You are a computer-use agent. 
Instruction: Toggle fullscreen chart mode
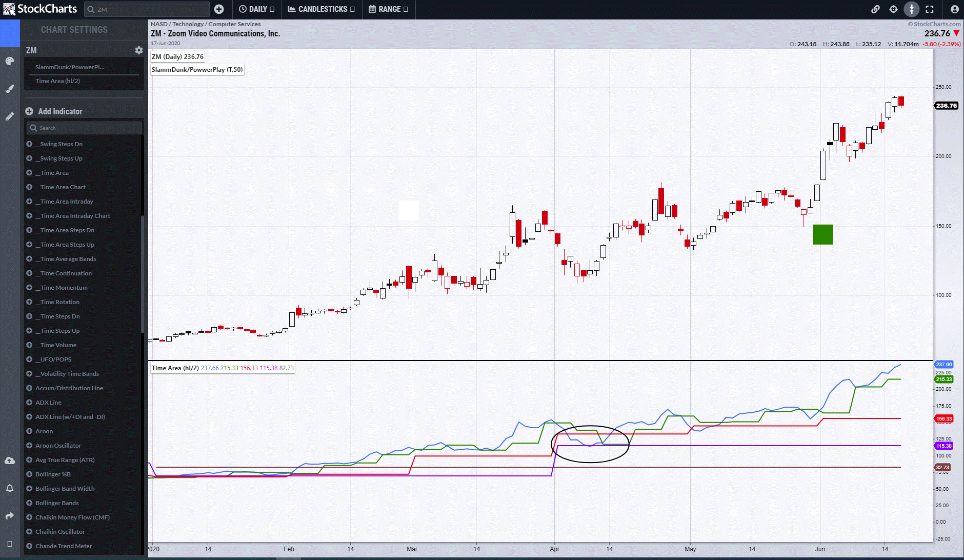929,9
